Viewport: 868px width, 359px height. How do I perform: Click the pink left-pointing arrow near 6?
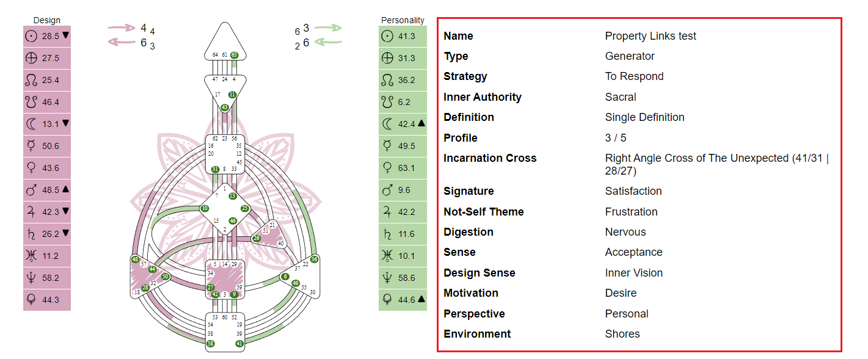coord(122,42)
